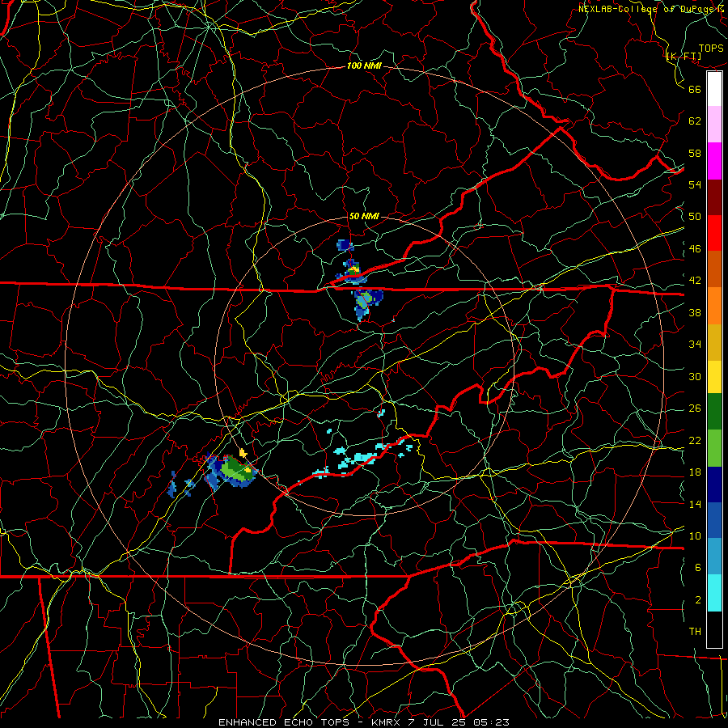Select the light blue legend band
This screenshot has width=728, height=728.
click(714, 557)
